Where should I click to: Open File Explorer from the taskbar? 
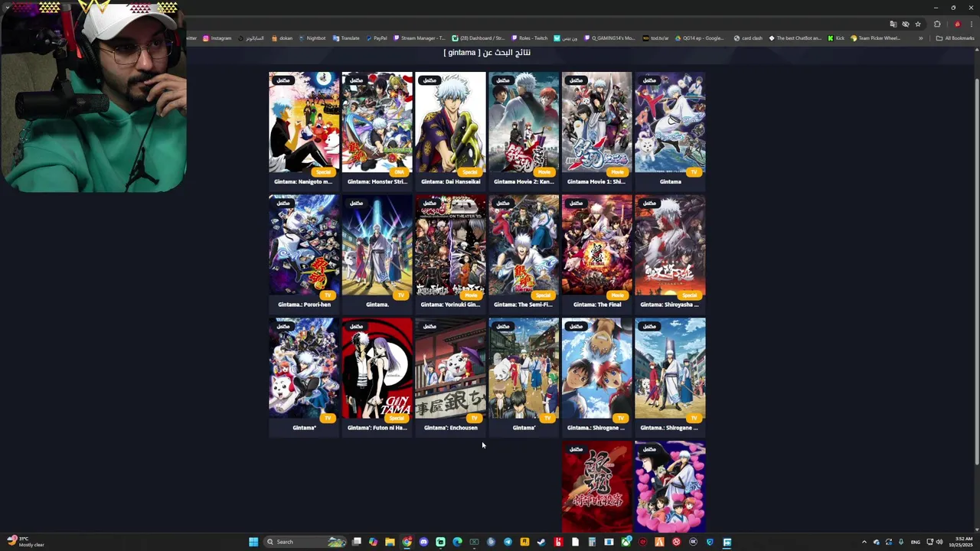[390, 542]
